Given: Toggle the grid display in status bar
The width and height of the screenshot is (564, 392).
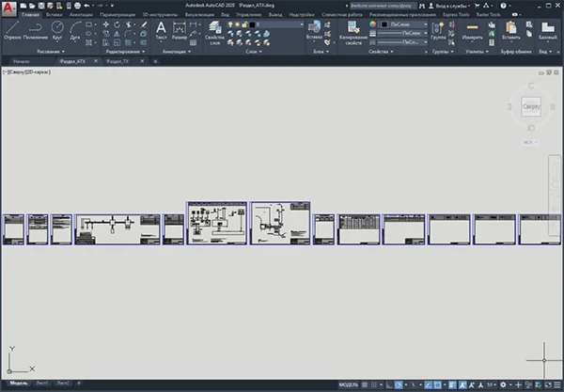Looking at the screenshot, I should click(x=365, y=384).
